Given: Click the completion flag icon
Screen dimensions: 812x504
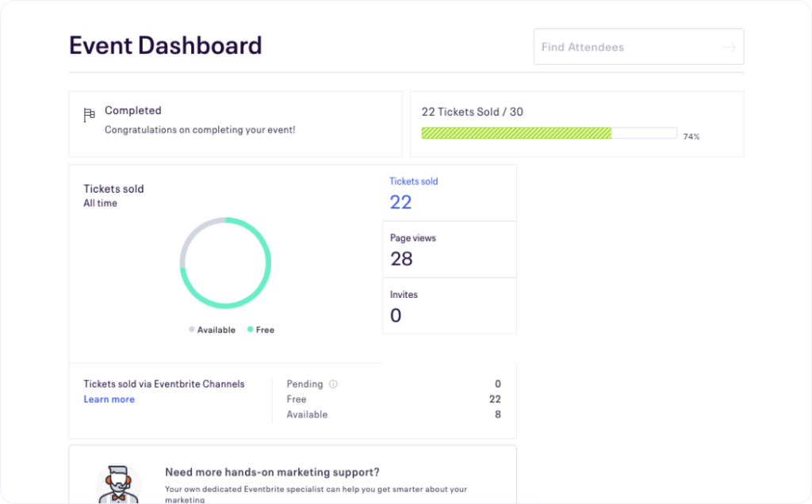Looking at the screenshot, I should 90,114.
